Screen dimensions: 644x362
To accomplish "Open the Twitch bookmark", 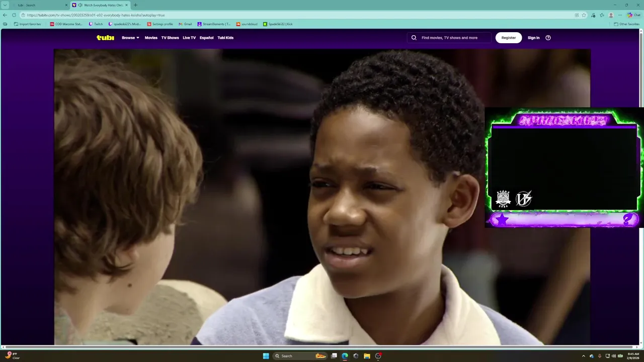I will pyautogui.click(x=96, y=24).
